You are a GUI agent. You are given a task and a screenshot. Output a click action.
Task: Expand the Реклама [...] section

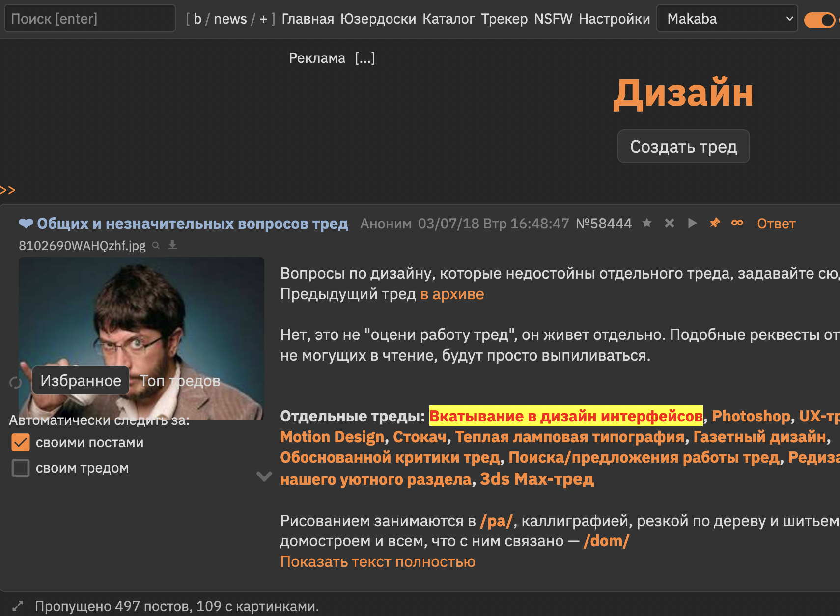[x=365, y=58]
